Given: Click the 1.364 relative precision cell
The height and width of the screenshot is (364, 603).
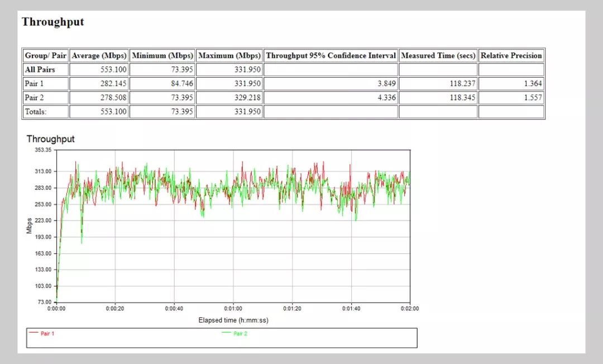Looking at the screenshot, I should (x=533, y=84).
